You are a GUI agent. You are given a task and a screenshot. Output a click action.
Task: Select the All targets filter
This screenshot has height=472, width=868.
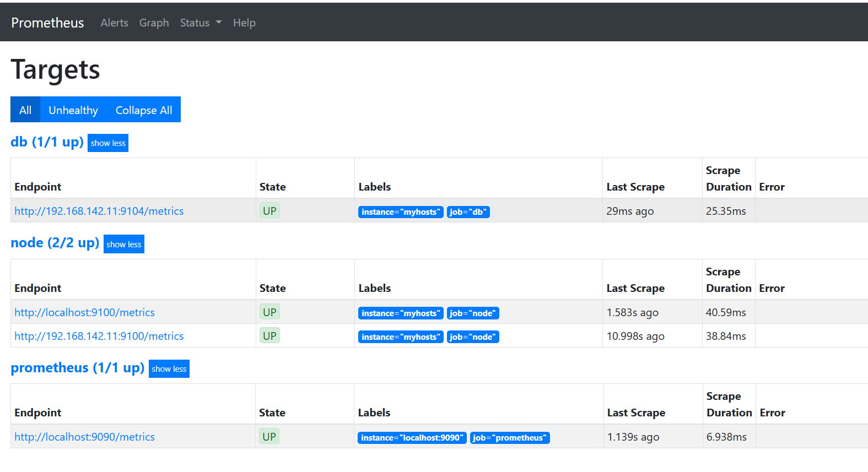25,110
